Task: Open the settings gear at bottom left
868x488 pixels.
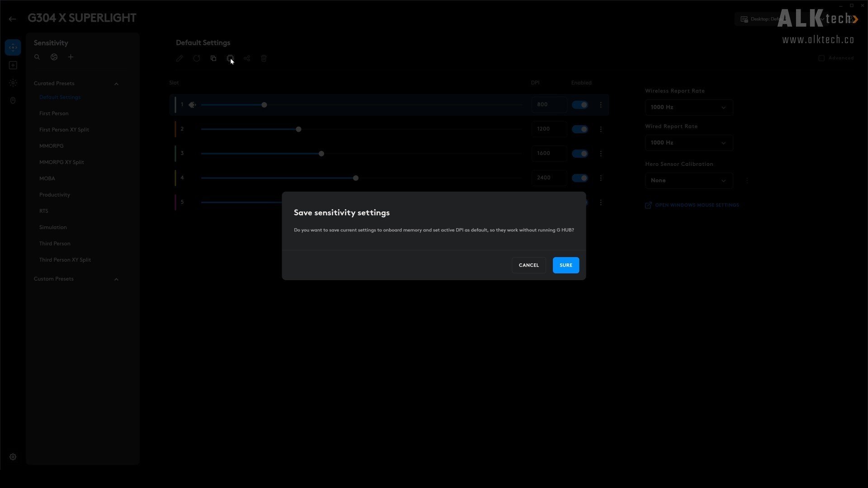Action: tap(13, 457)
